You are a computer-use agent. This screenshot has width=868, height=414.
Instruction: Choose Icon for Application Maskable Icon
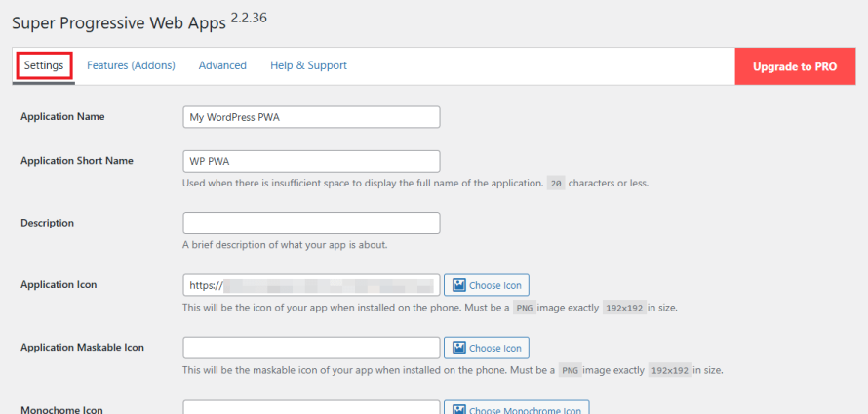487,348
